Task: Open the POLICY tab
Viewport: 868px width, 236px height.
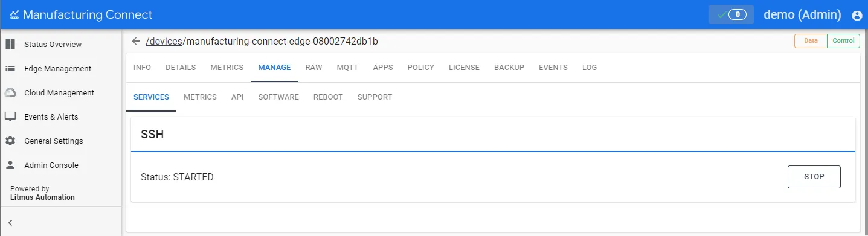Action: pyautogui.click(x=421, y=68)
